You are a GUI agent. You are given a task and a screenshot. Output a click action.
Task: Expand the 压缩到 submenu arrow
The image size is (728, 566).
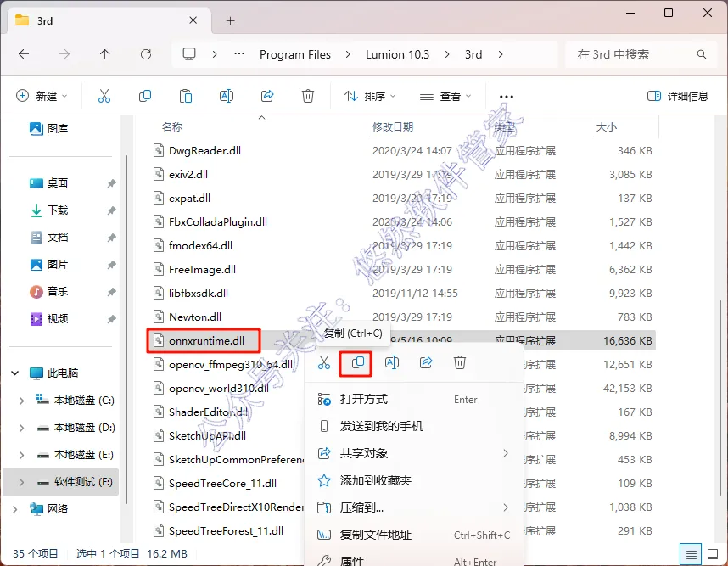point(506,507)
